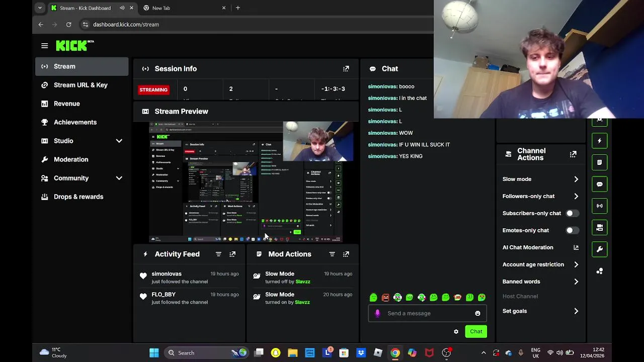Open the Kick hamburger menu

[x=45, y=46]
